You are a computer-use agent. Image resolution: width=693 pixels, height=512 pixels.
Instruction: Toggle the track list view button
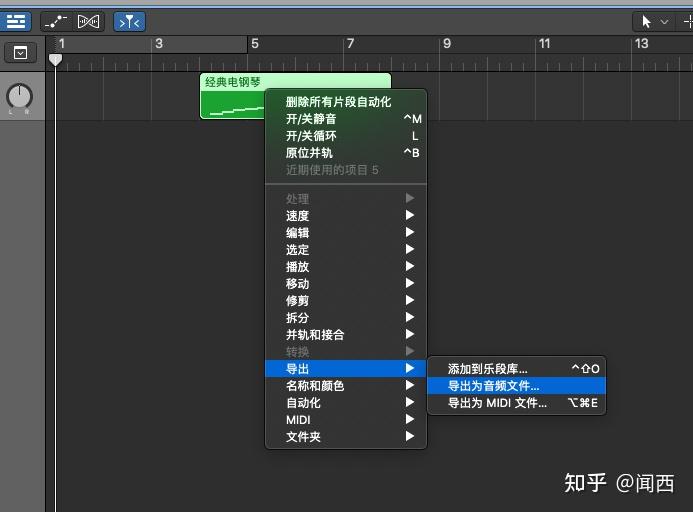(15, 21)
